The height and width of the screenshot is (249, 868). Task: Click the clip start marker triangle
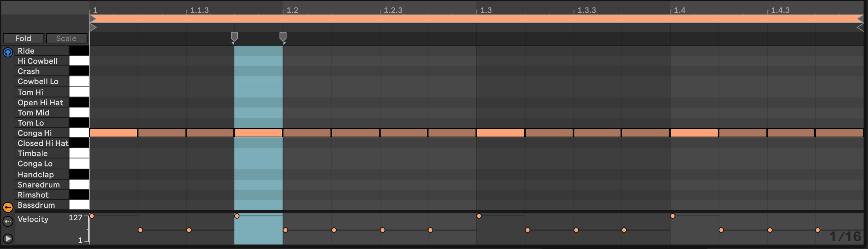pos(93,27)
